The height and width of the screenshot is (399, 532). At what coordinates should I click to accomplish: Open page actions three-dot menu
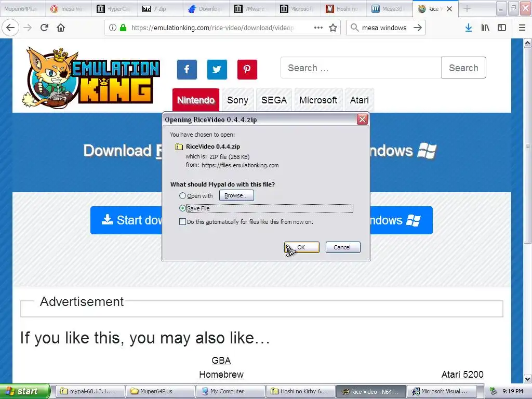[318, 28]
